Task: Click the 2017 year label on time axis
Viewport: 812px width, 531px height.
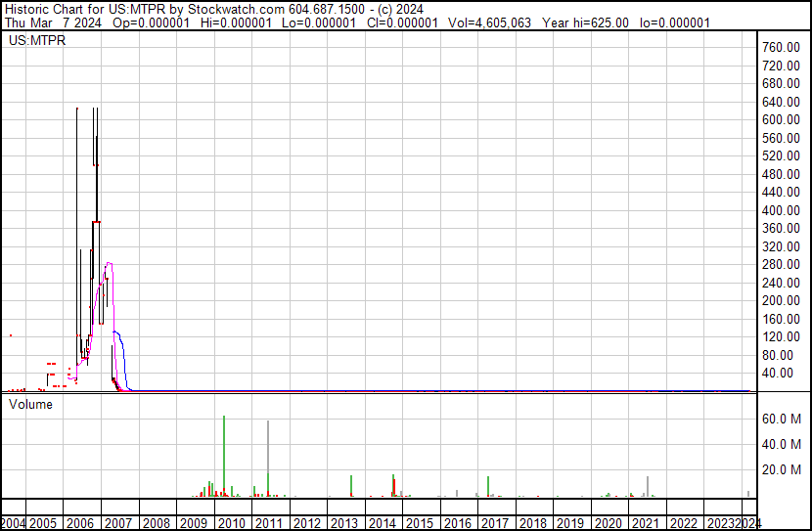Action: (x=495, y=523)
